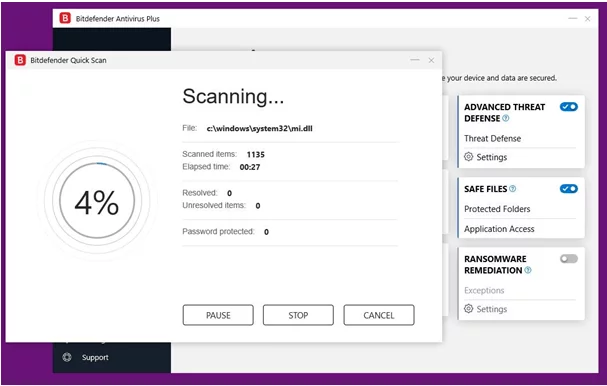Minimize the Quick Scan window
This screenshot has height=386, width=607.
415,60
